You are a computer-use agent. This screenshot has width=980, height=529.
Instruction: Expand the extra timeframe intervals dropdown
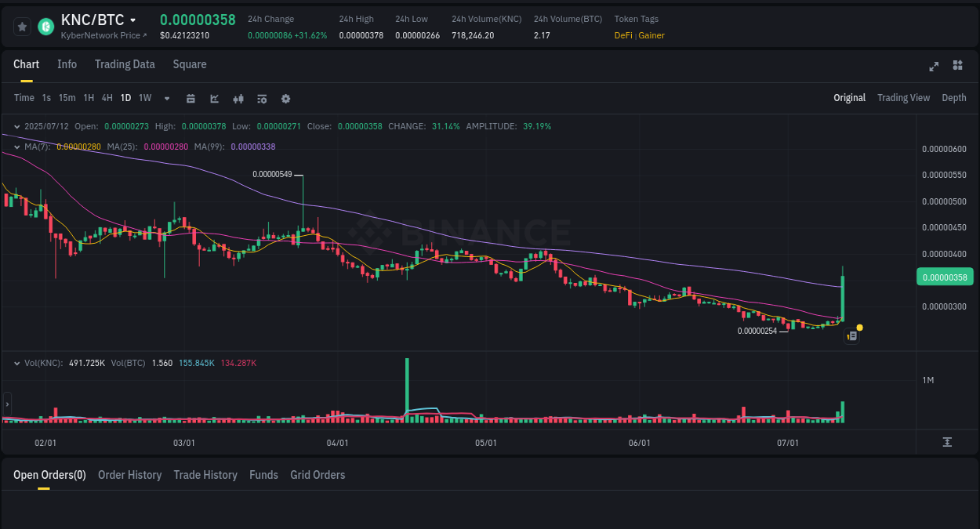pyautogui.click(x=166, y=98)
